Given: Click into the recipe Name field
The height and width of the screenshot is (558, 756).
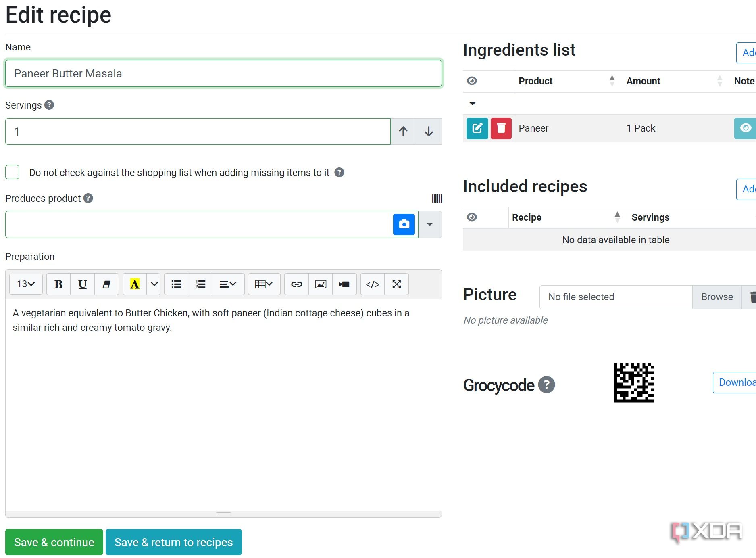Looking at the screenshot, I should (224, 73).
